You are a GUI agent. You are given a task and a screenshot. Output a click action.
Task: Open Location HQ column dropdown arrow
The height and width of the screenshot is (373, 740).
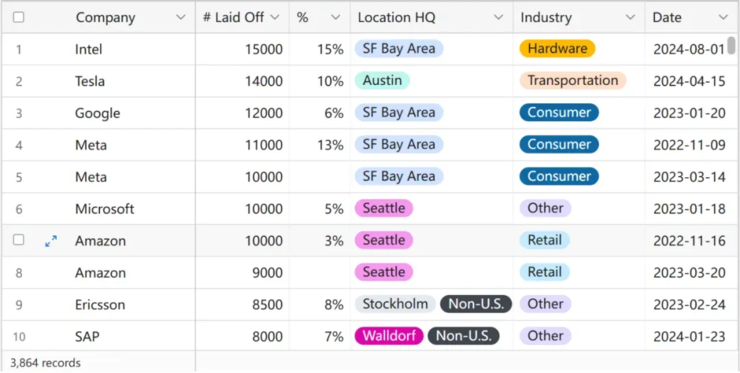[498, 17]
